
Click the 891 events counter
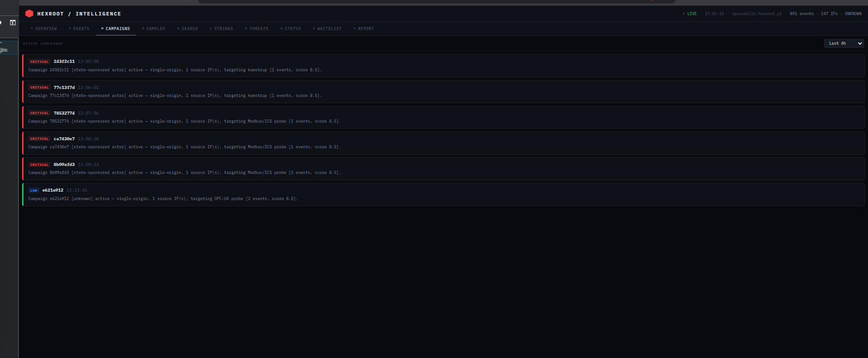pos(802,14)
